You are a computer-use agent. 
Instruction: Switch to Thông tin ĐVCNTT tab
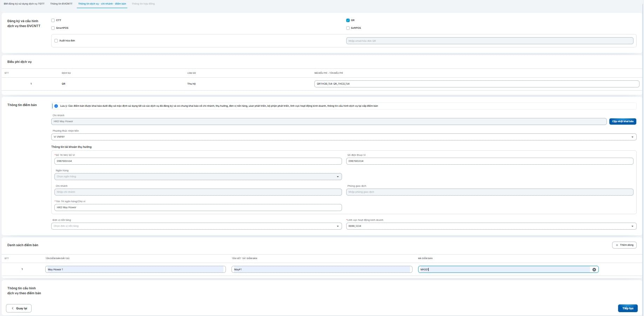61,4
